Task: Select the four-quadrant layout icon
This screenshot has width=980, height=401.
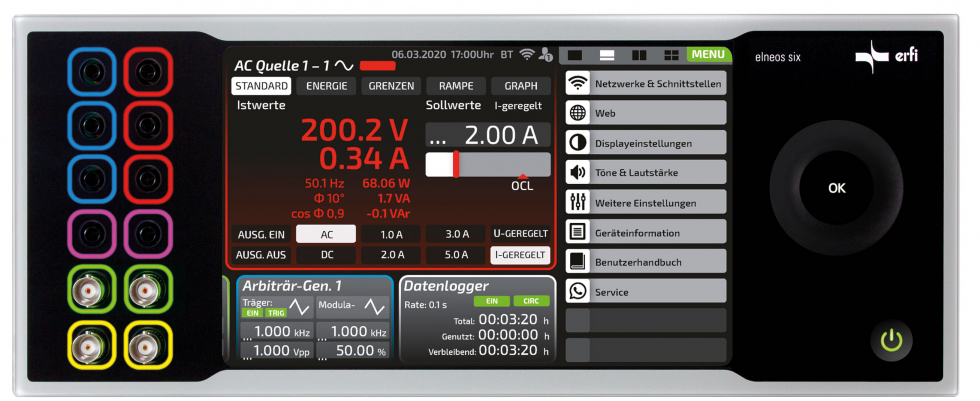Action: pos(672,55)
